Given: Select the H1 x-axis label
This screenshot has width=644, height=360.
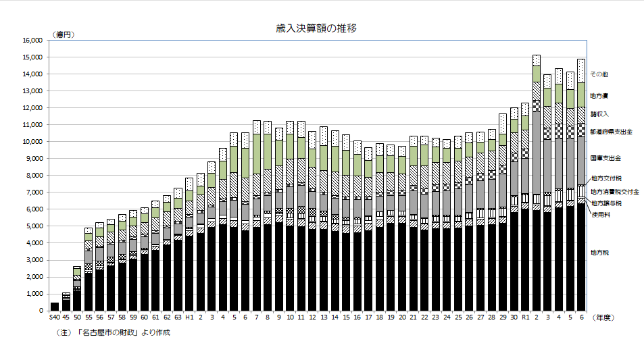Looking at the screenshot, I should 189,317.
